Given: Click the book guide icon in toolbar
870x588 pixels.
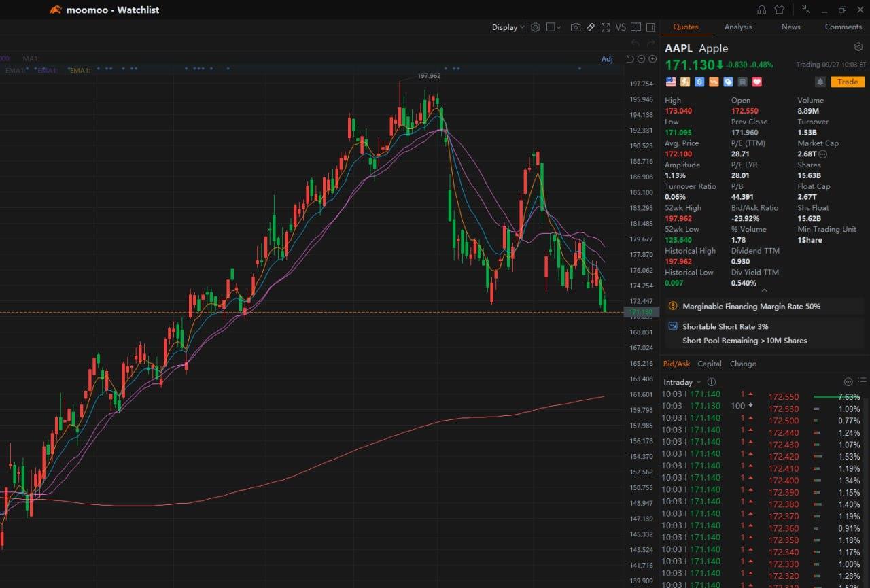Looking at the screenshot, I should click(x=636, y=27).
